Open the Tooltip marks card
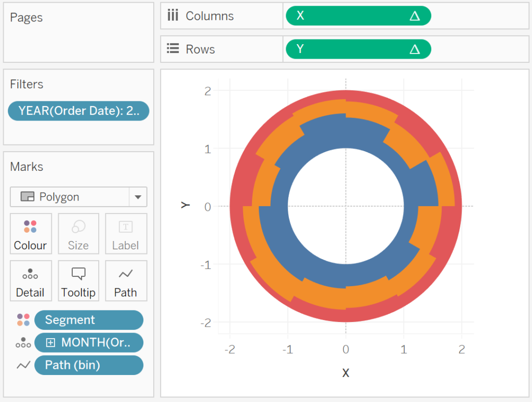The width and height of the screenshot is (532, 402). [x=78, y=280]
